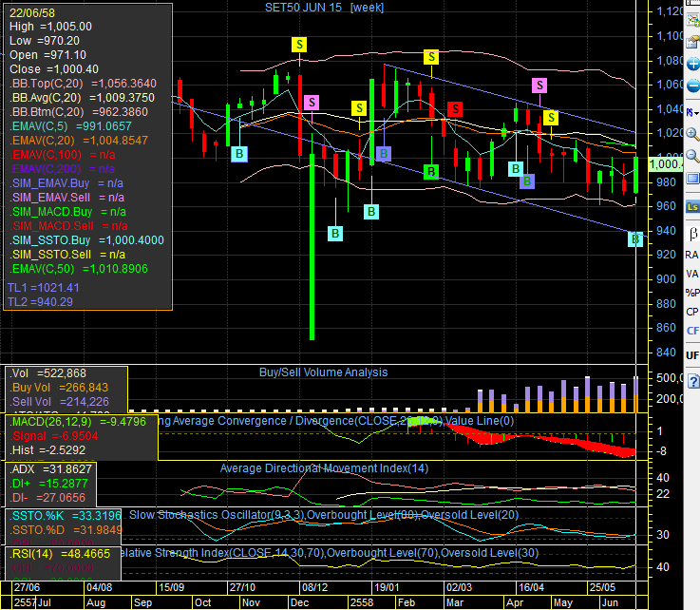
Task: Open the help question mark icon
Action: click(693, 381)
